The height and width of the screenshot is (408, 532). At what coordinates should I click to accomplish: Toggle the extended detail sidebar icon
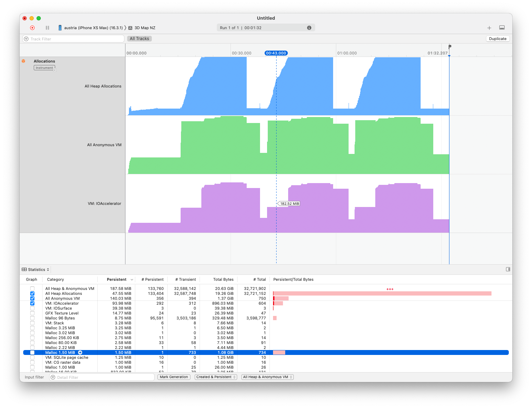tap(508, 269)
